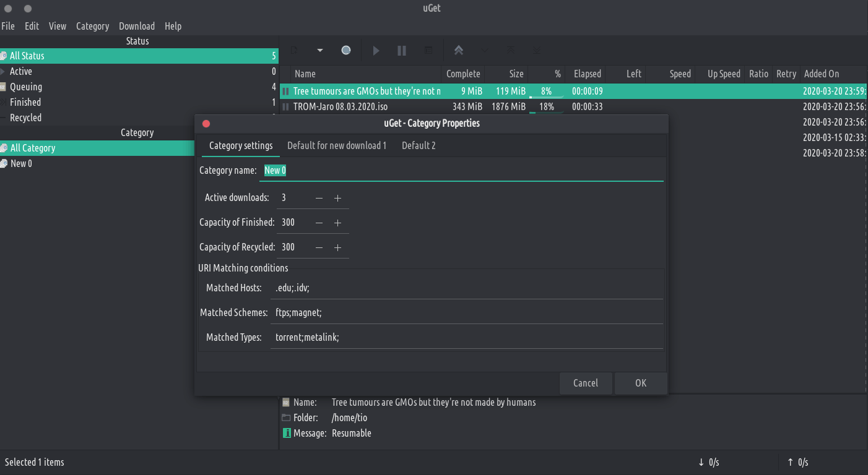Open the Default for new download 1 tab

tap(337, 145)
